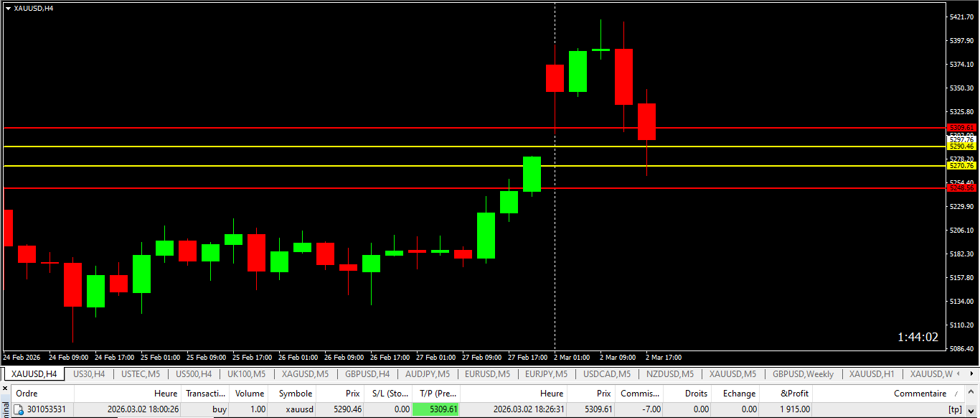Sort by the Symbole column header
Screen dimensions: 980x418
click(293, 394)
